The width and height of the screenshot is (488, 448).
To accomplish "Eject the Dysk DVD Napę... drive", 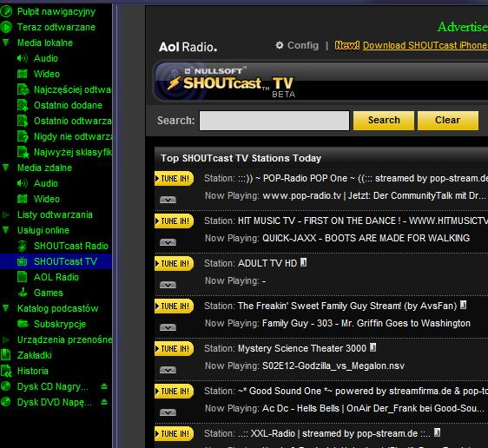I will click(104, 402).
